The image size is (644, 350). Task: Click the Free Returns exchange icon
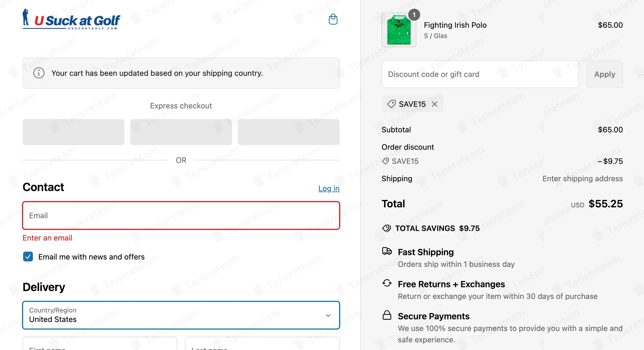387,283
